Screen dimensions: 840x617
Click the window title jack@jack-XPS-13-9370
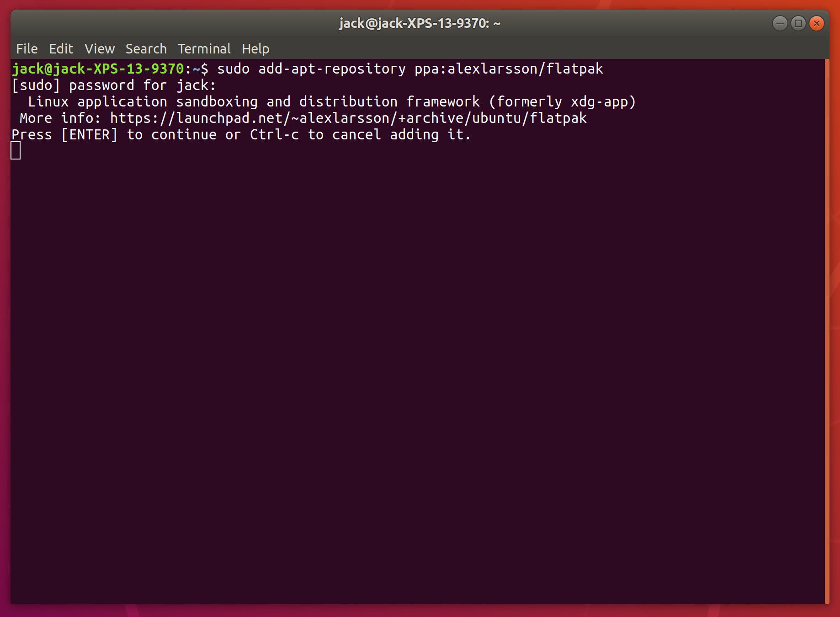point(420,23)
